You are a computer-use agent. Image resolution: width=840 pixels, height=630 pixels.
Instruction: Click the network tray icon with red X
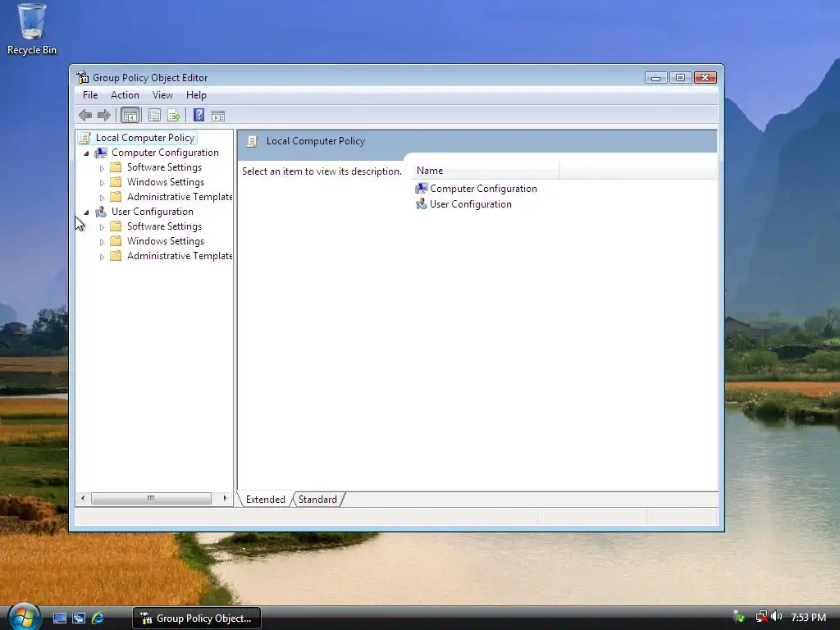pos(761,617)
